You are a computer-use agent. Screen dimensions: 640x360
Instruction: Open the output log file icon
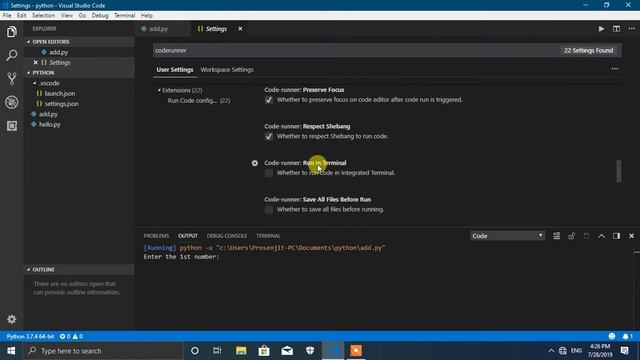pos(587,236)
